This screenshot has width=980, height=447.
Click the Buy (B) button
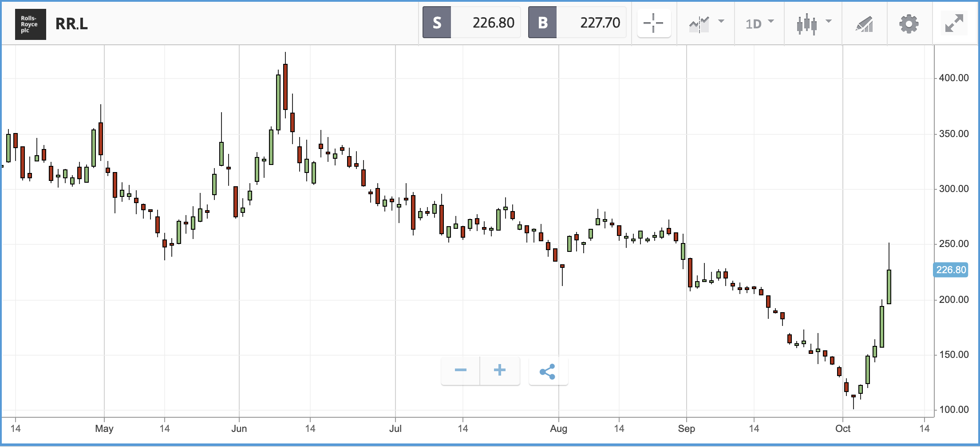(x=542, y=23)
